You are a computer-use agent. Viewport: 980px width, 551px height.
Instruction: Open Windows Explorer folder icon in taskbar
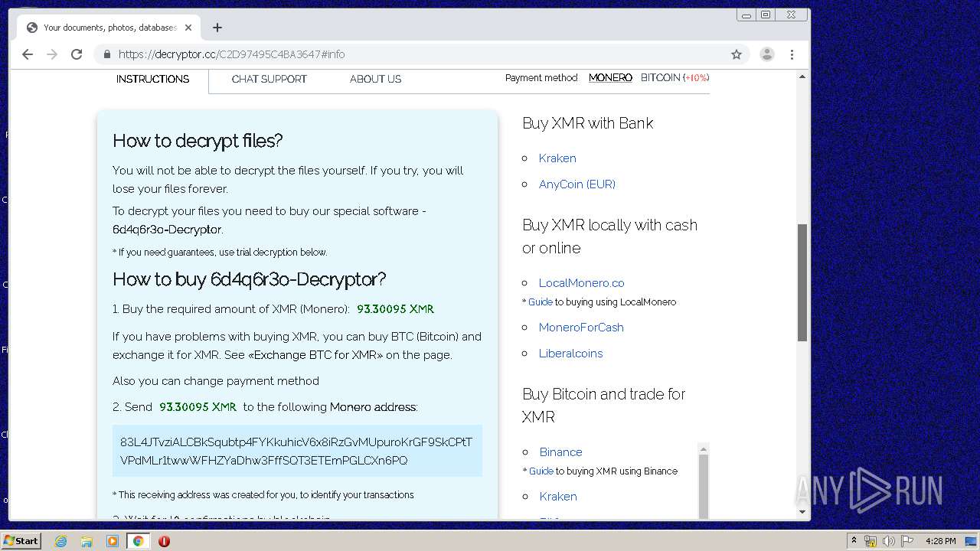[87, 541]
